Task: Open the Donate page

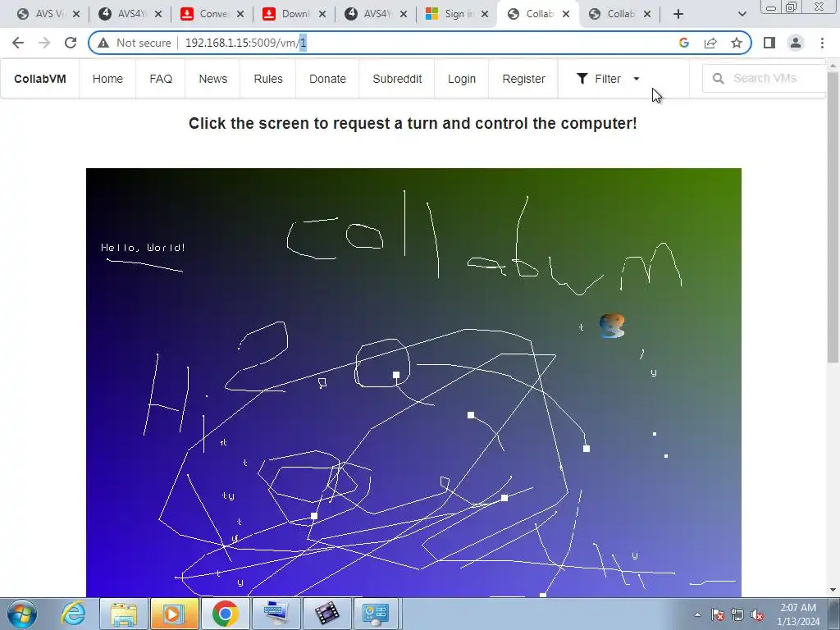Action: click(x=327, y=79)
